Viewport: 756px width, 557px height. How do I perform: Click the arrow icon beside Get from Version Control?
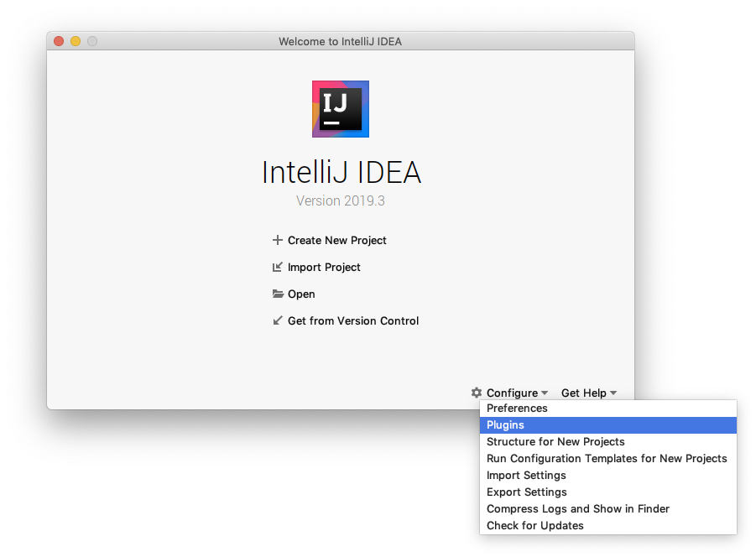[277, 320]
